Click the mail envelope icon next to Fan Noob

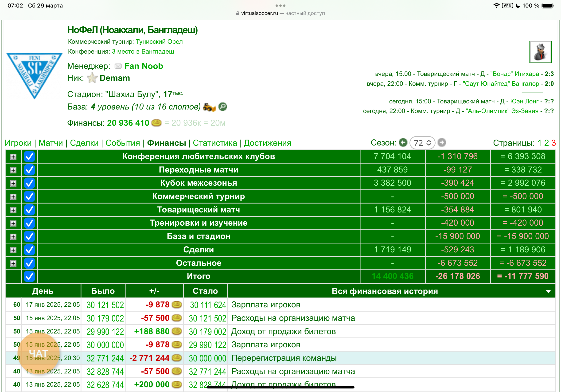(x=118, y=66)
